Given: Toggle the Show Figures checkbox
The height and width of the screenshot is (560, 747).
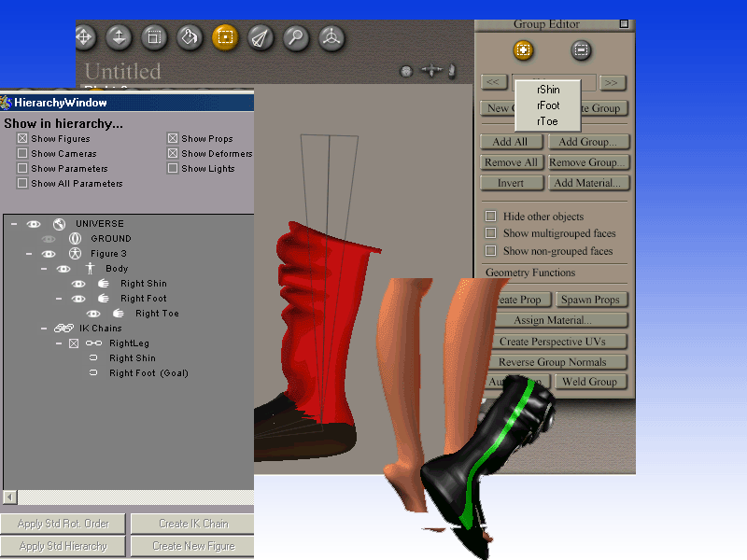Looking at the screenshot, I should pos(22,139).
